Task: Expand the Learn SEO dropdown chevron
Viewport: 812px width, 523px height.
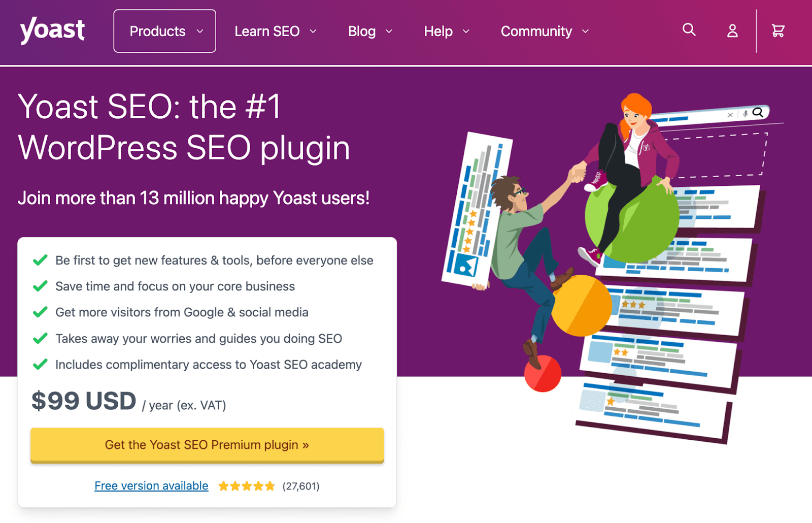Action: coord(313,31)
